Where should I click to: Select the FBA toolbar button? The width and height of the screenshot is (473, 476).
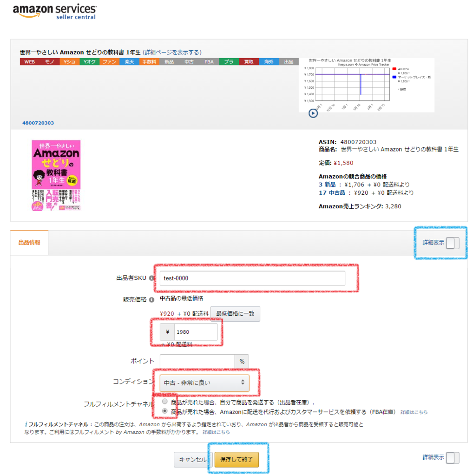pyautogui.click(x=209, y=62)
